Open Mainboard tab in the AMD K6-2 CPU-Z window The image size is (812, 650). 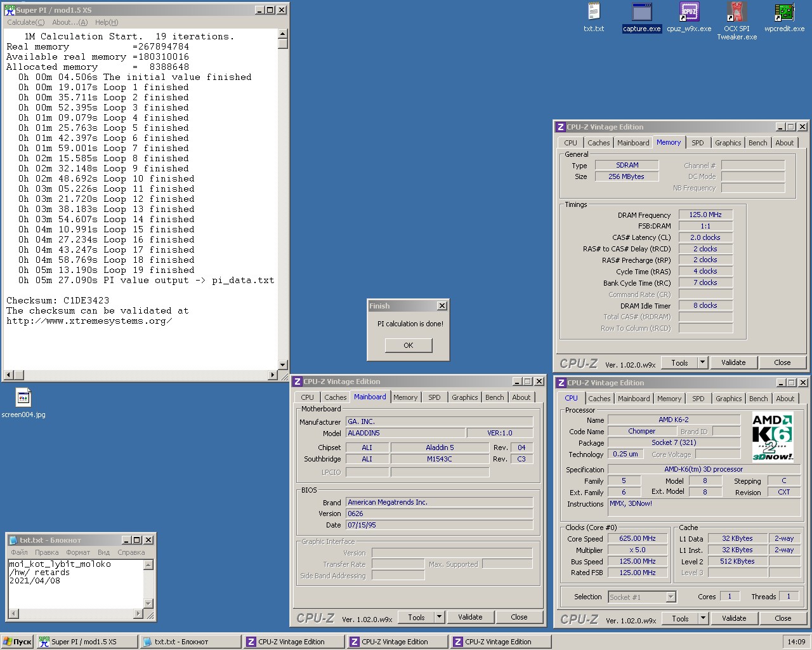click(x=634, y=399)
